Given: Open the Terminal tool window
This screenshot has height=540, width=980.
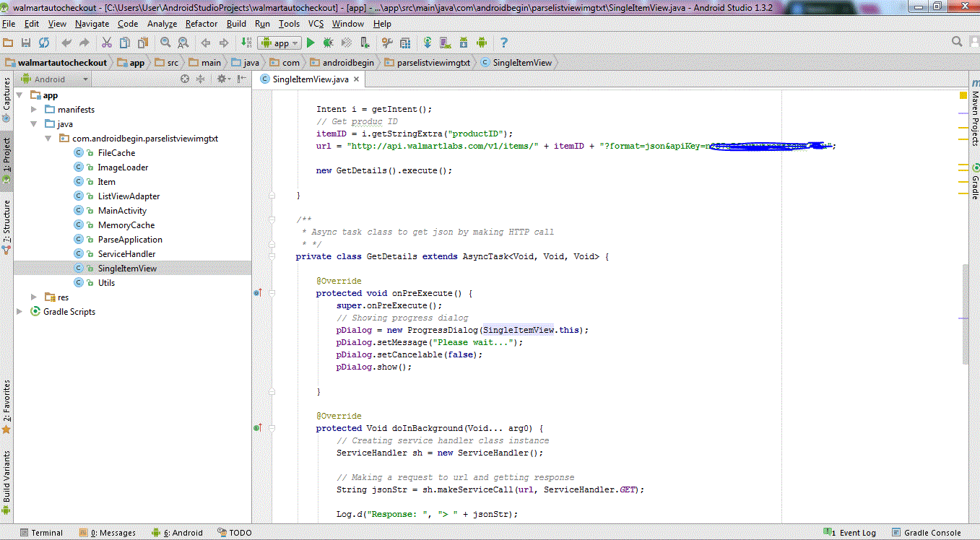Looking at the screenshot, I should [41, 533].
